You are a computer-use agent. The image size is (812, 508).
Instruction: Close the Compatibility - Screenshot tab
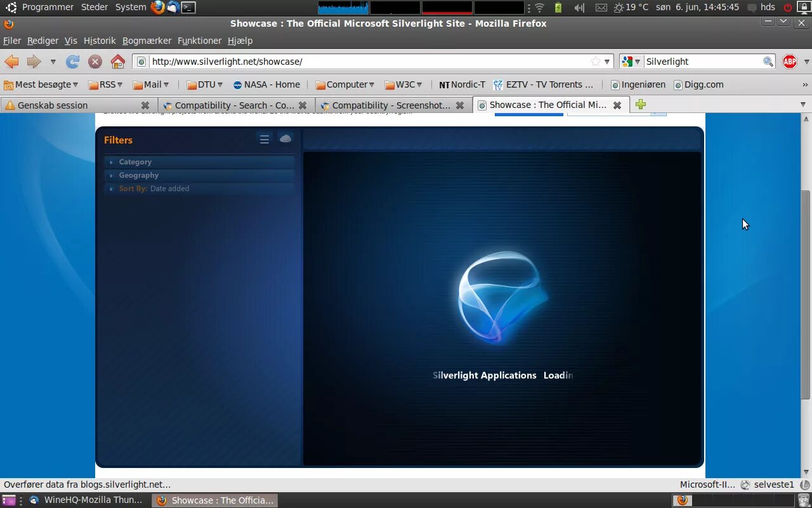pyautogui.click(x=460, y=105)
